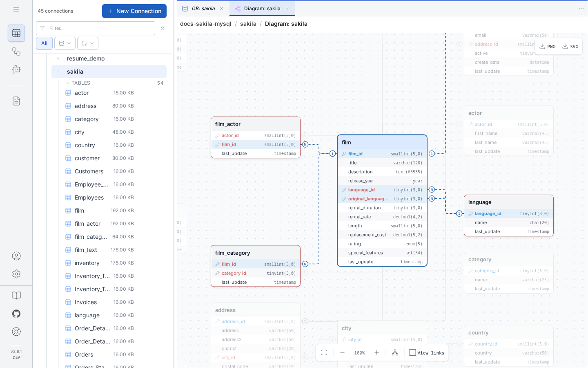Open the schema diagram sidebar icon

tap(16, 52)
